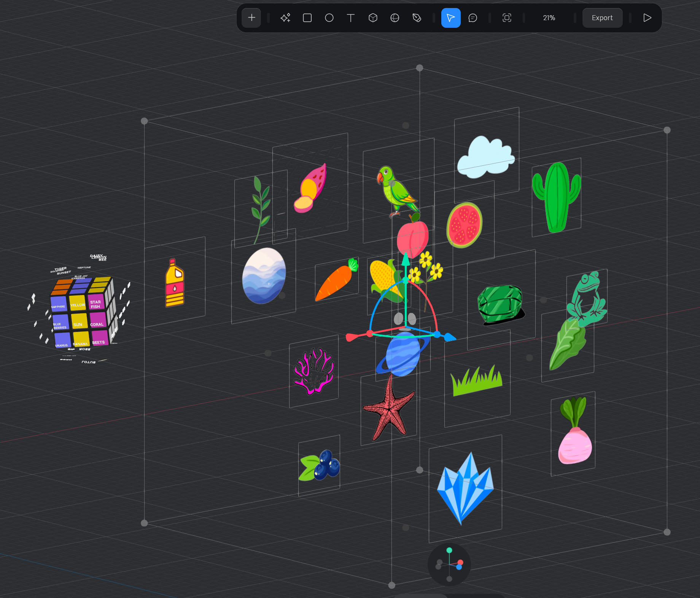Viewport: 700px width, 598px height.
Task: Open the 21% zoom level control
Action: click(549, 17)
